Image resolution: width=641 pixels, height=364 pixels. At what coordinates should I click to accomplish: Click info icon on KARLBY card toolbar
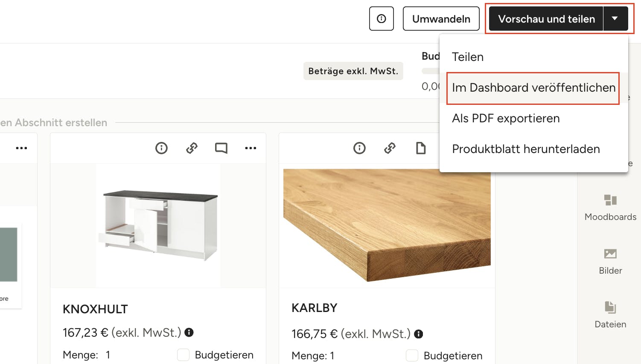(x=359, y=148)
